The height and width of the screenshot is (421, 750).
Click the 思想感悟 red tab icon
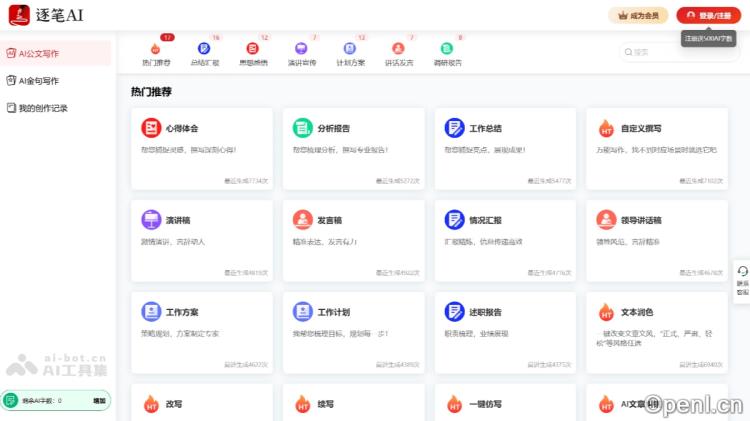tap(253, 48)
